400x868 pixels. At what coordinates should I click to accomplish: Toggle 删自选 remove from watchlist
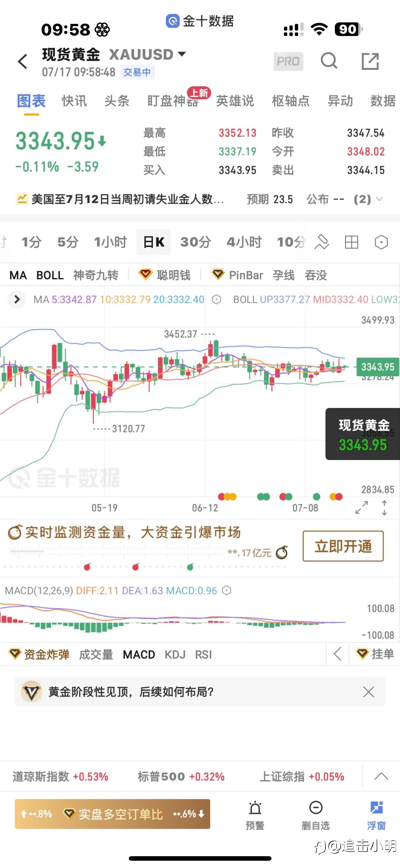[x=316, y=815]
